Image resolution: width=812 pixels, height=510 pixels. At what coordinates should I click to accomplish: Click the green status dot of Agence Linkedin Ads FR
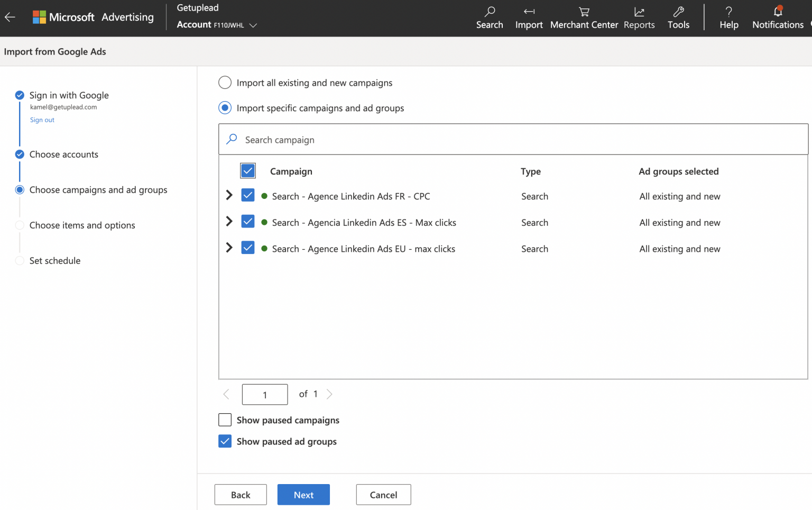click(264, 196)
